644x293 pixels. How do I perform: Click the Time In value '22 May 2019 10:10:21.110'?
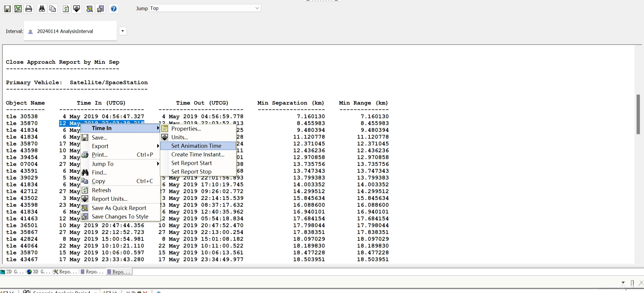(102, 246)
